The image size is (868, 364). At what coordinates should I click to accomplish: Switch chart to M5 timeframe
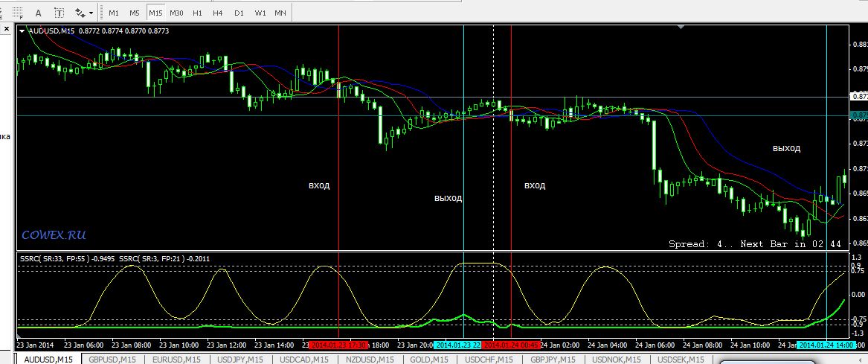[135, 13]
